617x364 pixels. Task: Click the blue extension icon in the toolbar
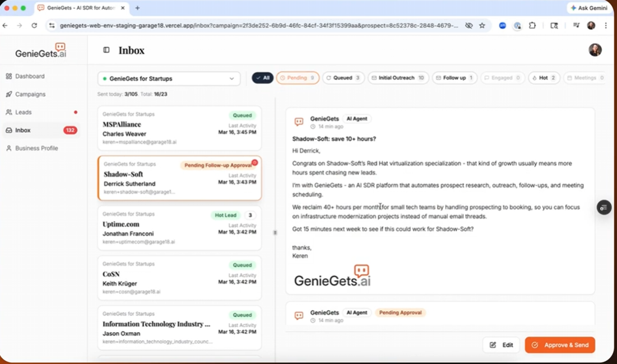pyautogui.click(x=503, y=26)
